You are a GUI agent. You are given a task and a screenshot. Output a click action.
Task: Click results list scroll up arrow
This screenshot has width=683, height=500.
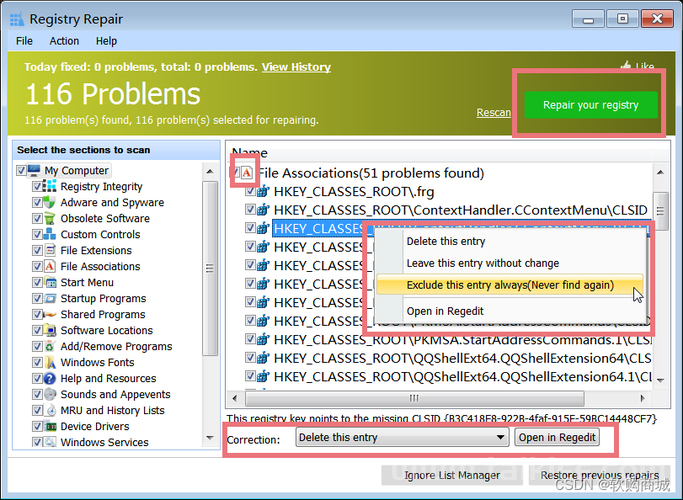point(660,172)
